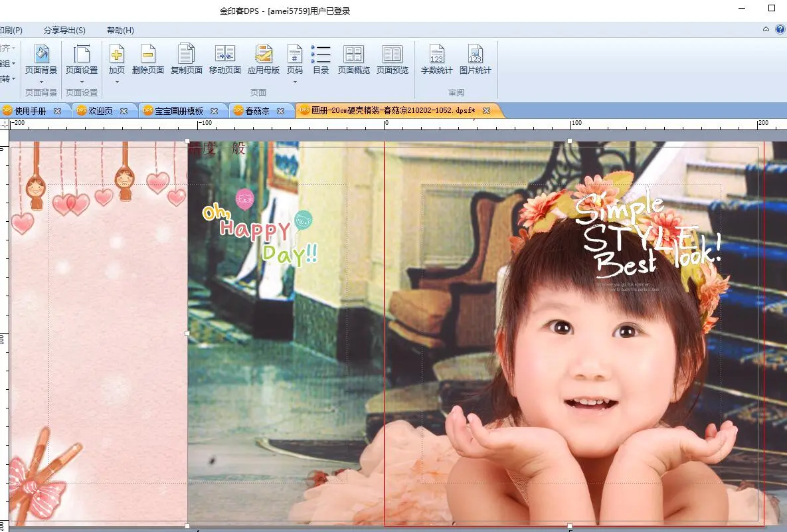The image size is (787, 532).
Task: Open the 帮助(H) menu
Action: (120, 30)
